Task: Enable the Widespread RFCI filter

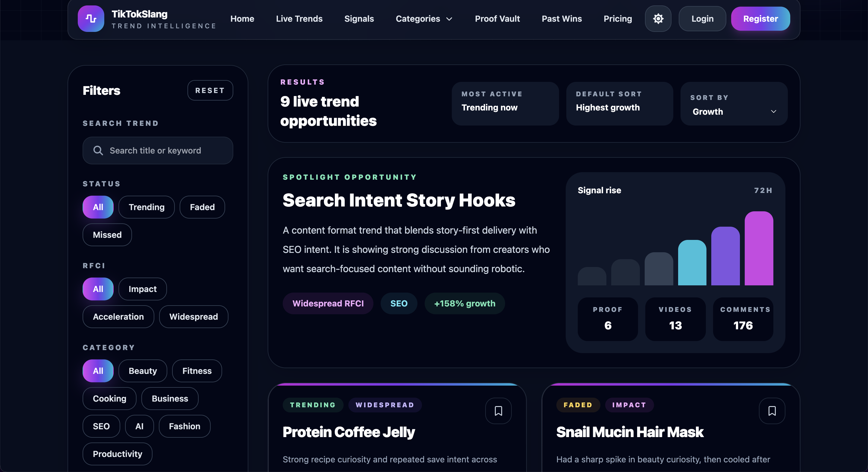Action: click(x=193, y=316)
